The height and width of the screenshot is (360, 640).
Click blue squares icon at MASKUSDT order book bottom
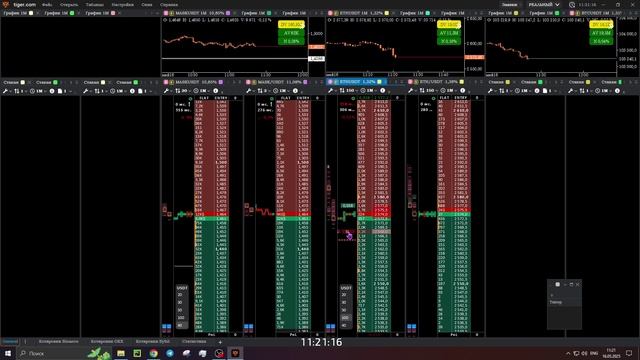click(167, 327)
